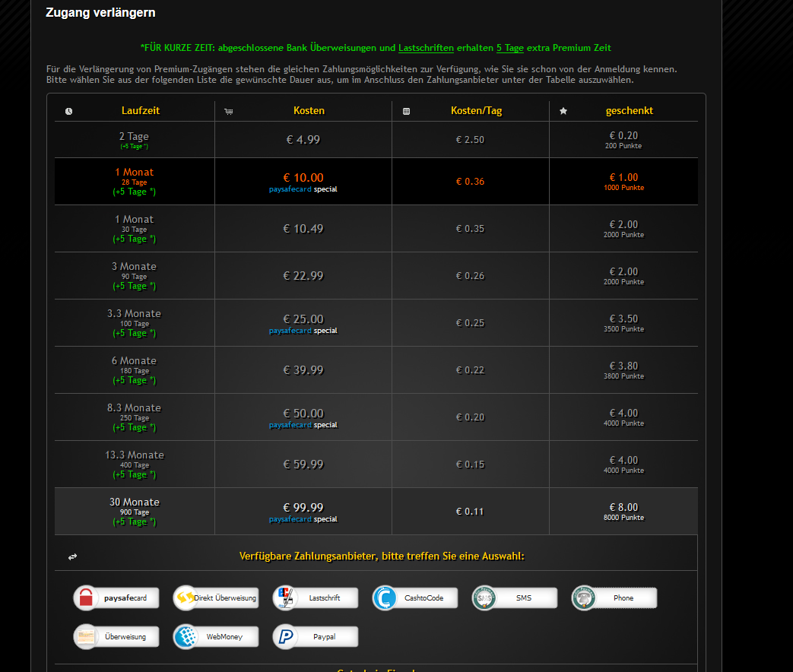This screenshot has width=793, height=672.
Task: Choose Direkt Überweisung as payment method
Action: pos(216,598)
